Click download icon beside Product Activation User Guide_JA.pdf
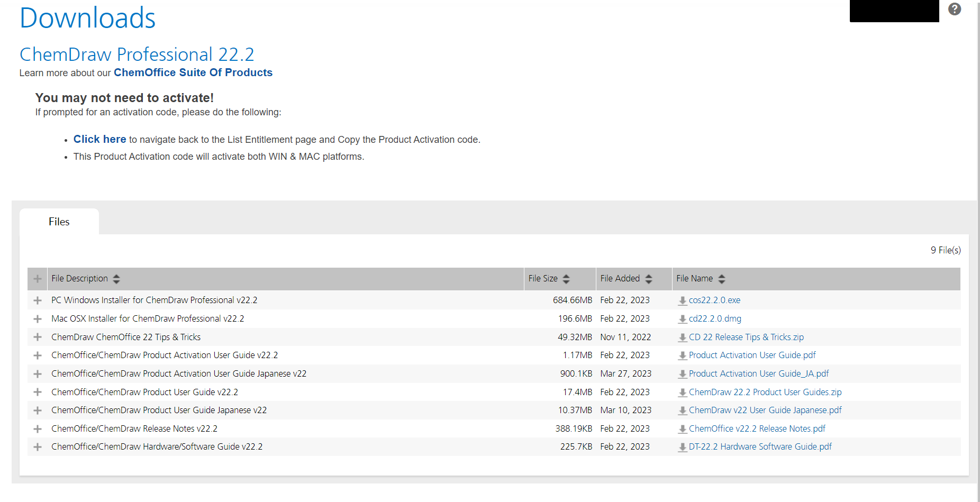 683,375
